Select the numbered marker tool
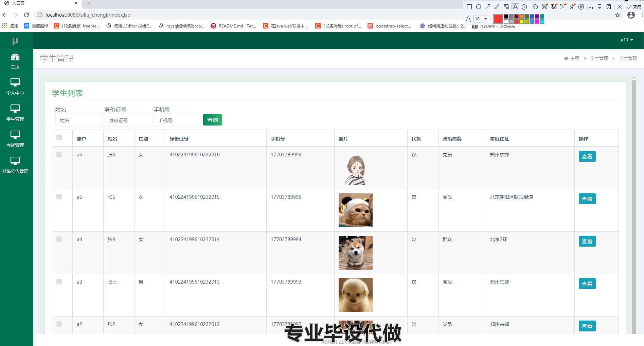The image size is (644, 346). 524,7
